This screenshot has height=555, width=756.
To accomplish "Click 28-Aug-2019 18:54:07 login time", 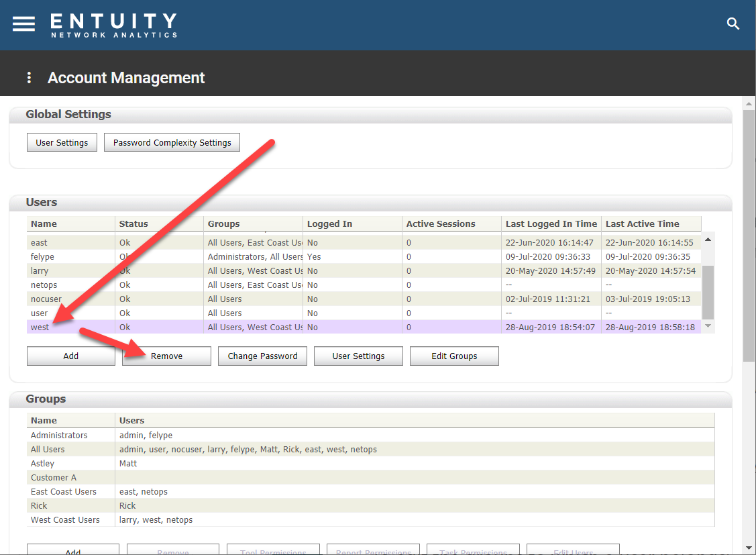I will [550, 327].
